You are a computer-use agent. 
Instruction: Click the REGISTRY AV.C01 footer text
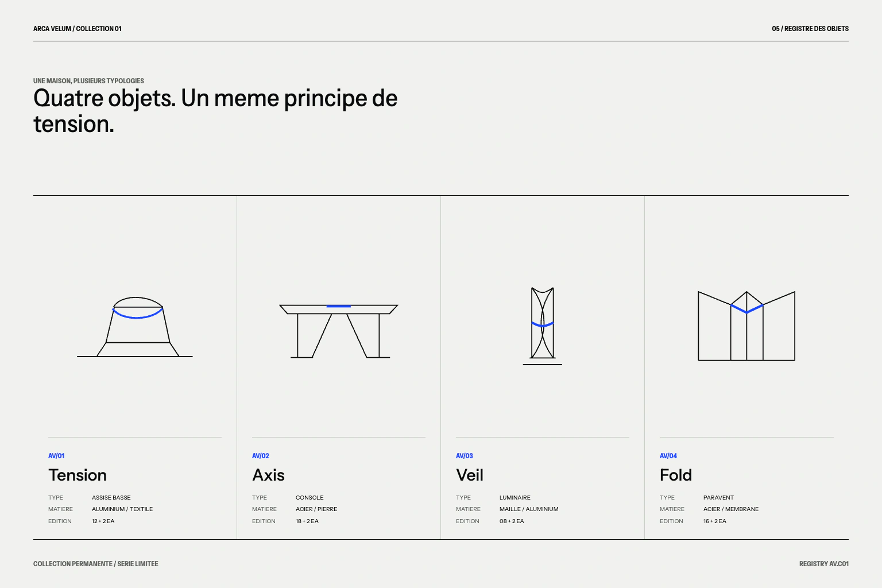824,564
